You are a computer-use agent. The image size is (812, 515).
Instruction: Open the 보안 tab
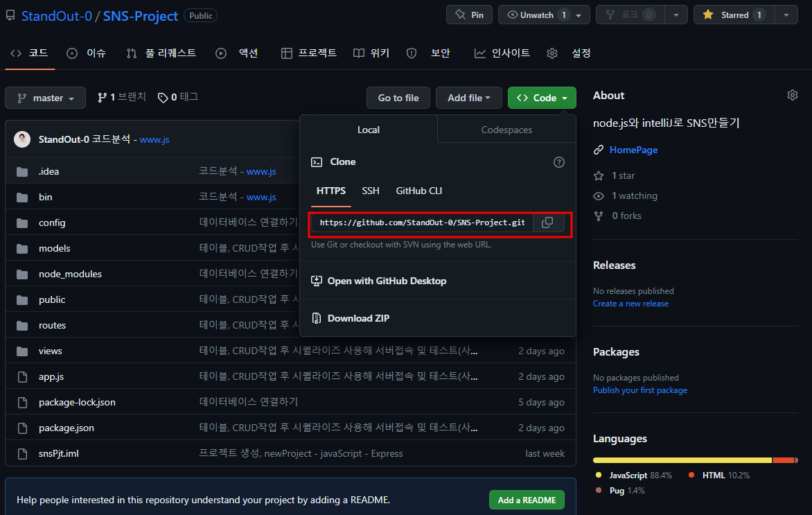[428, 53]
